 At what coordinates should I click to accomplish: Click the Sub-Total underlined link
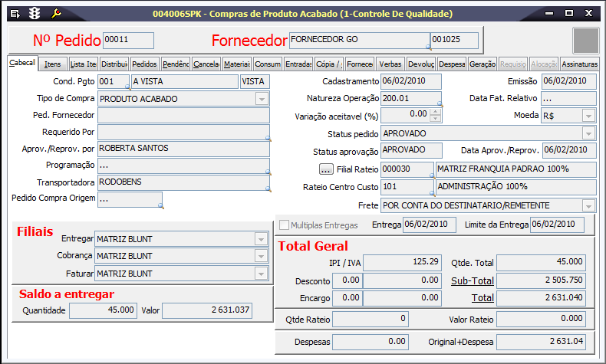coord(473,281)
